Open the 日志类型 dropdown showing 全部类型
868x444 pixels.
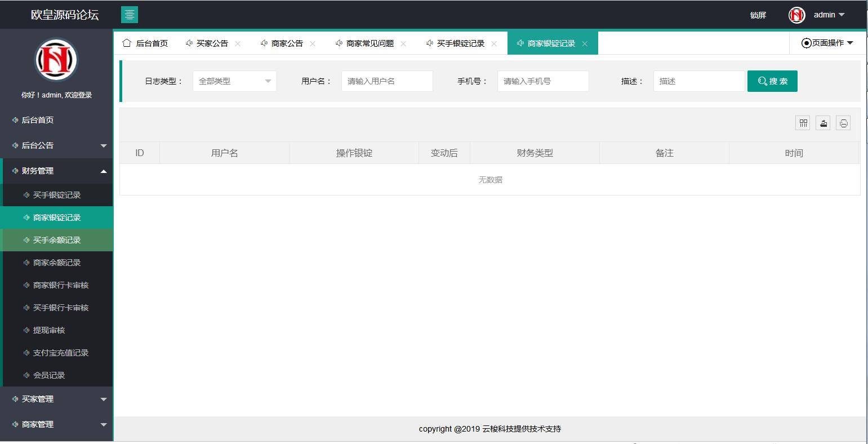pos(234,81)
